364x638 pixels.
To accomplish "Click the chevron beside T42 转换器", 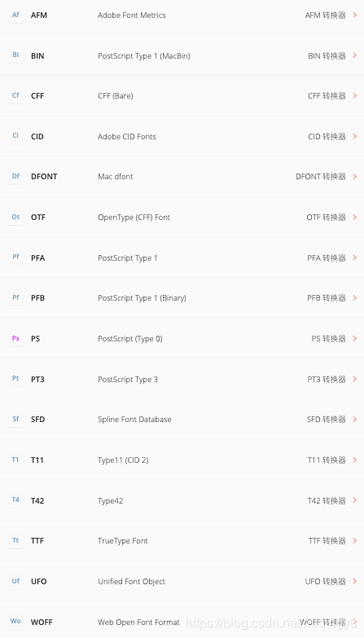I will [x=355, y=500].
